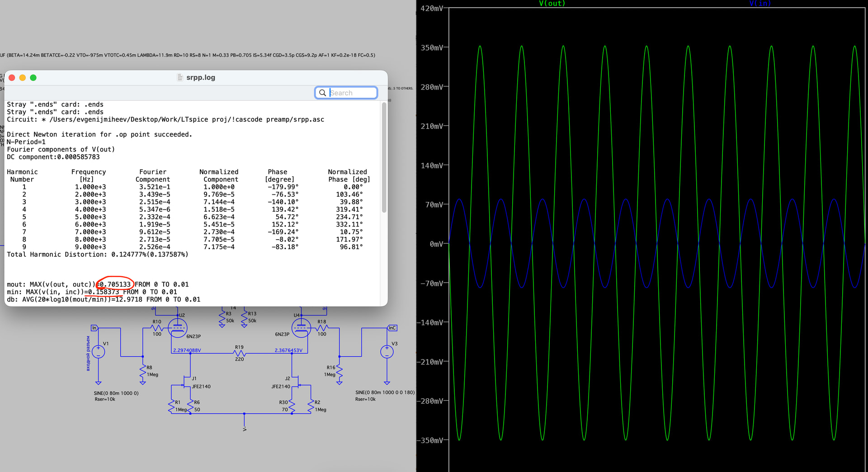Click the V(in) trace label
Image resolution: width=868 pixels, height=472 pixels.
click(x=759, y=4)
